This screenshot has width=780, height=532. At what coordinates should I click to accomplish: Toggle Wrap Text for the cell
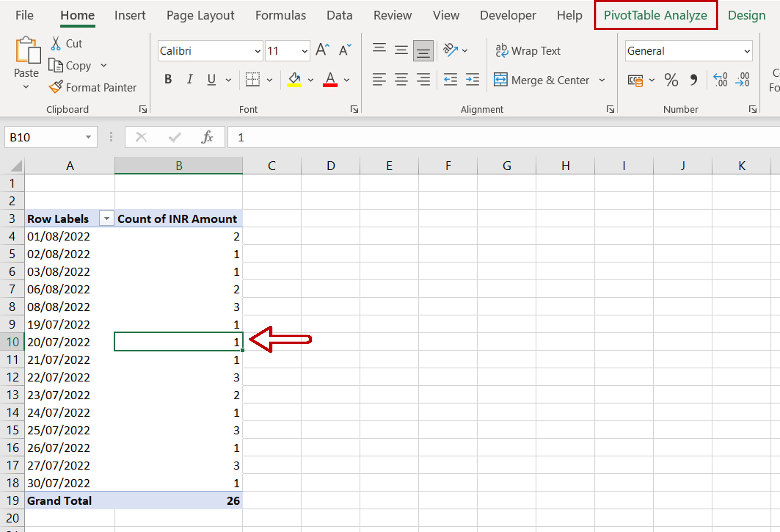click(x=528, y=50)
